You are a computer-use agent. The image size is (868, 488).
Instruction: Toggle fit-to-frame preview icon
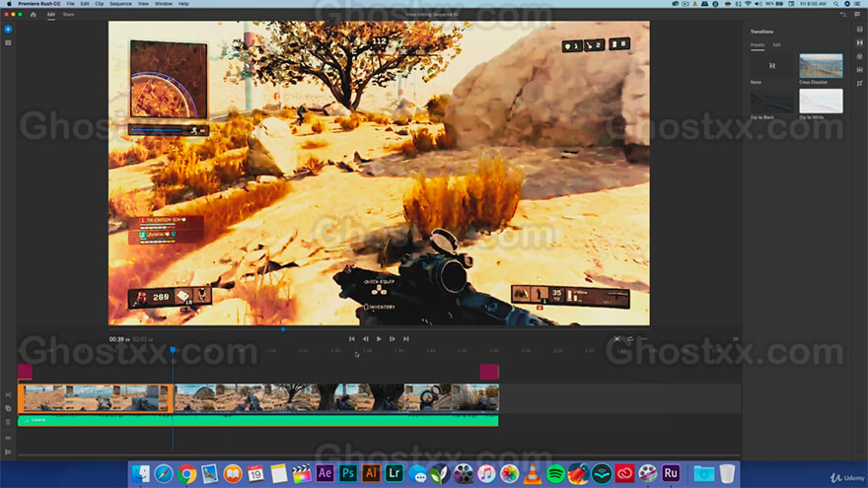616,338
